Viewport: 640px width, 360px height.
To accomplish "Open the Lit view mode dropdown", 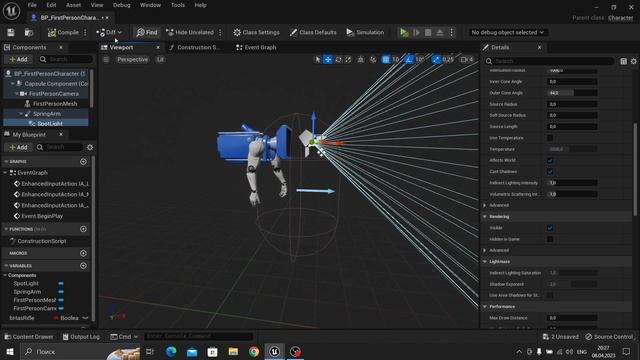I will [x=160, y=60].
